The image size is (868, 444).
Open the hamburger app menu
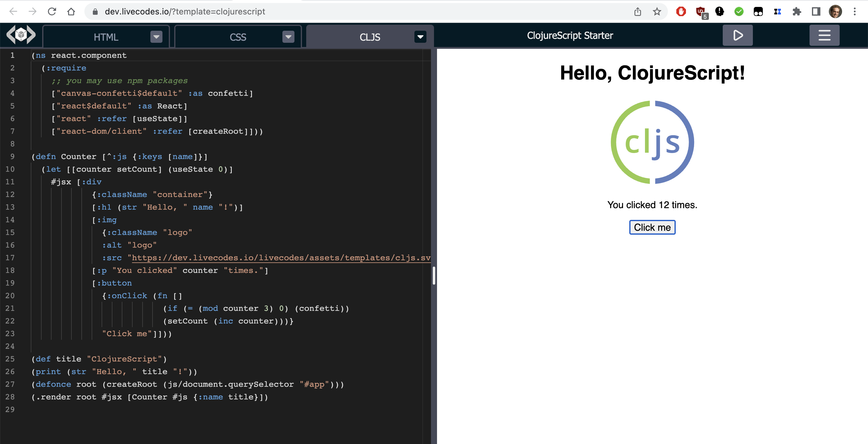(824, 35)
